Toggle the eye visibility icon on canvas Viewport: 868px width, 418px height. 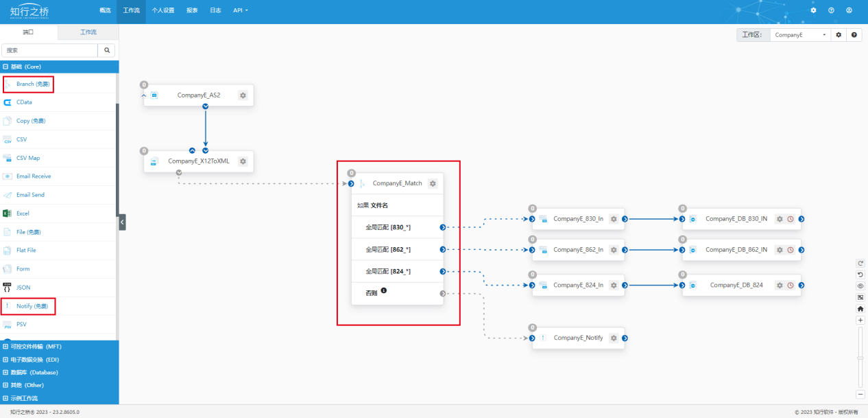860,286
